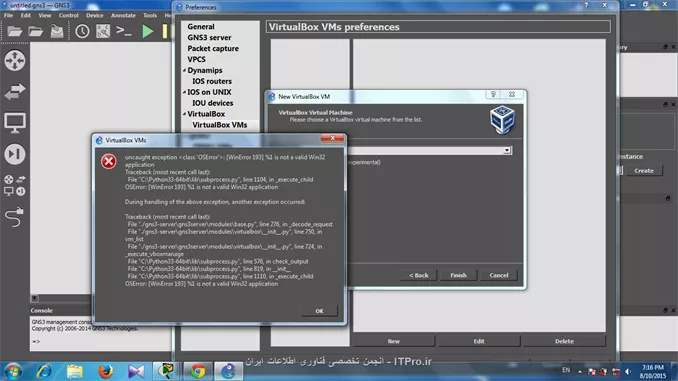Open Firefox from taskbar
The image size is (678, 381).
[105, 371]
